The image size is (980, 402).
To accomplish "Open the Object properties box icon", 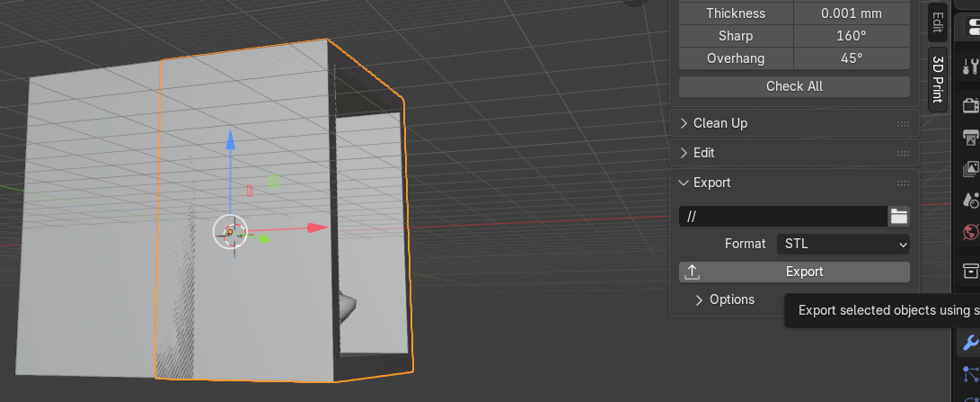I will pyautogui.click(x=970, y=271).
